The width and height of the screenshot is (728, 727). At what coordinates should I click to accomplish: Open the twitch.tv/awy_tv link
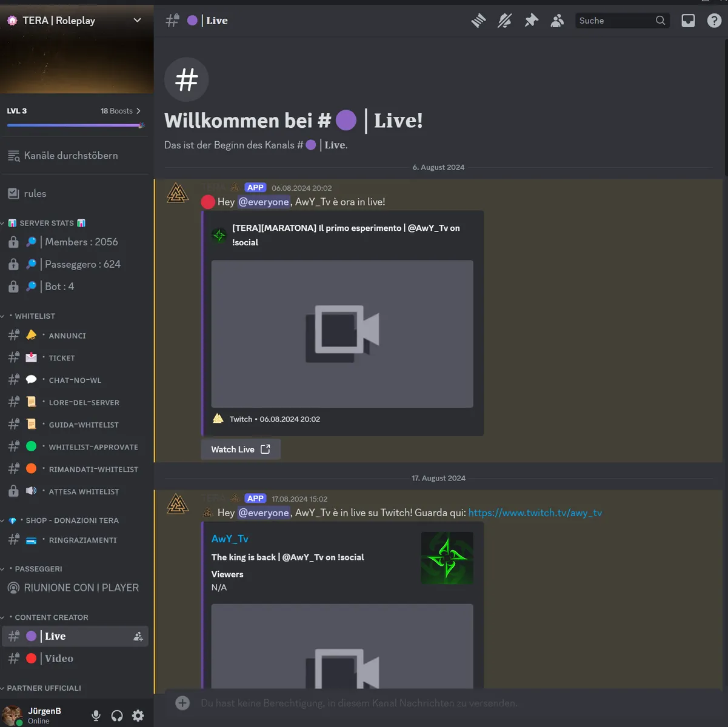click(535, 513)
